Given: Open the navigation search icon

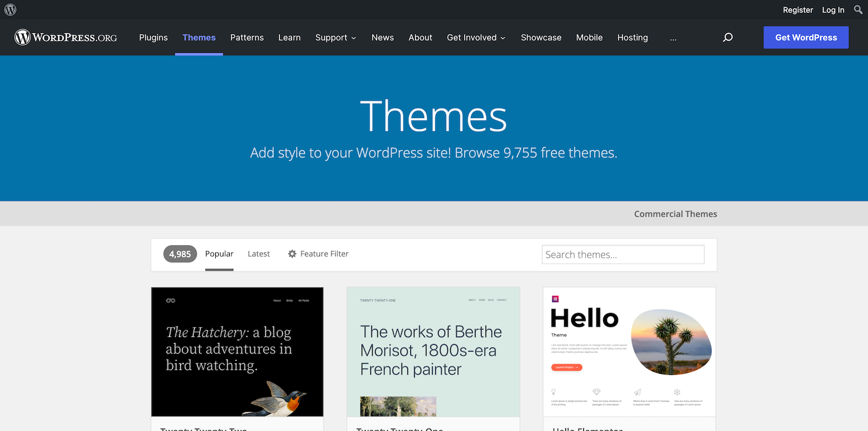Looking at the screenshot, I should 728,38.
